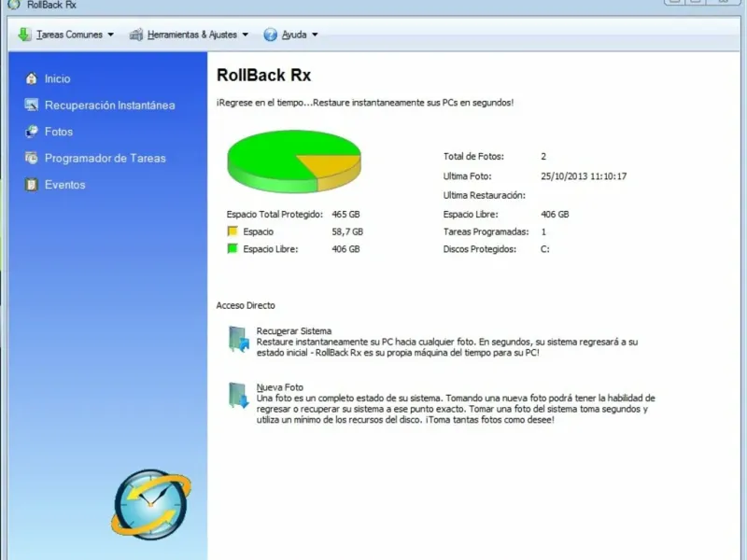Open Recuperación Instantánea section
The image size is (747, 560).
tap(109, 105)
